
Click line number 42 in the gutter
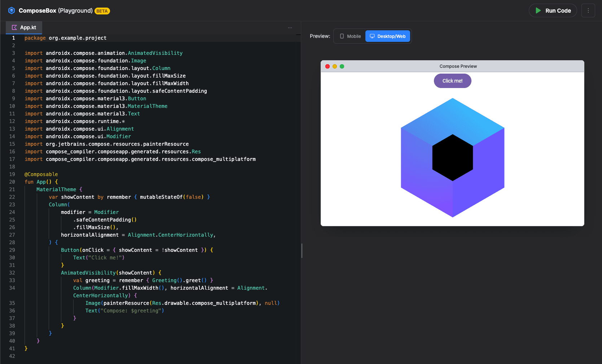12,356
